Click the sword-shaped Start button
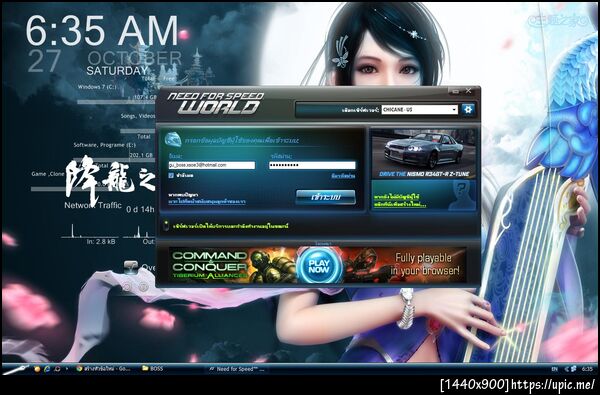The image size is (600, 395). 16,369
